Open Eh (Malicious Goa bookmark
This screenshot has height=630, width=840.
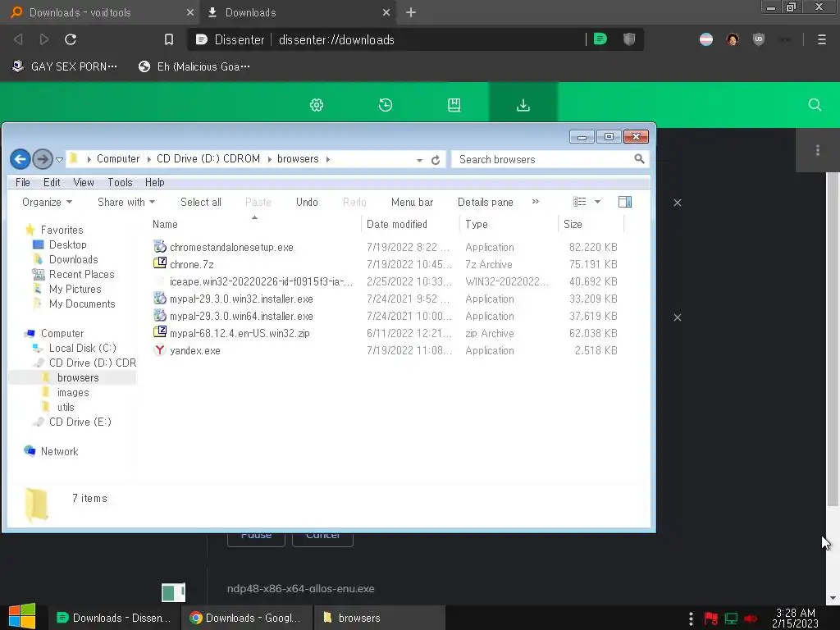point(194,66)
